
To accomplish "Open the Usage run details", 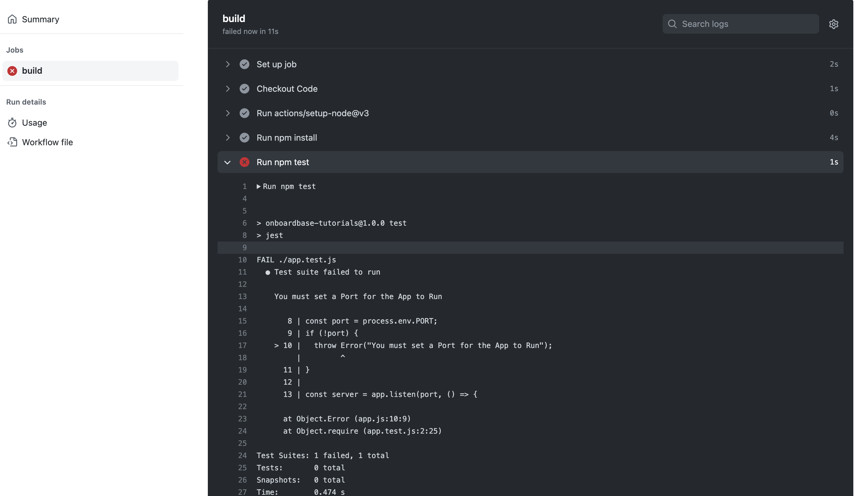I will 34,123.
